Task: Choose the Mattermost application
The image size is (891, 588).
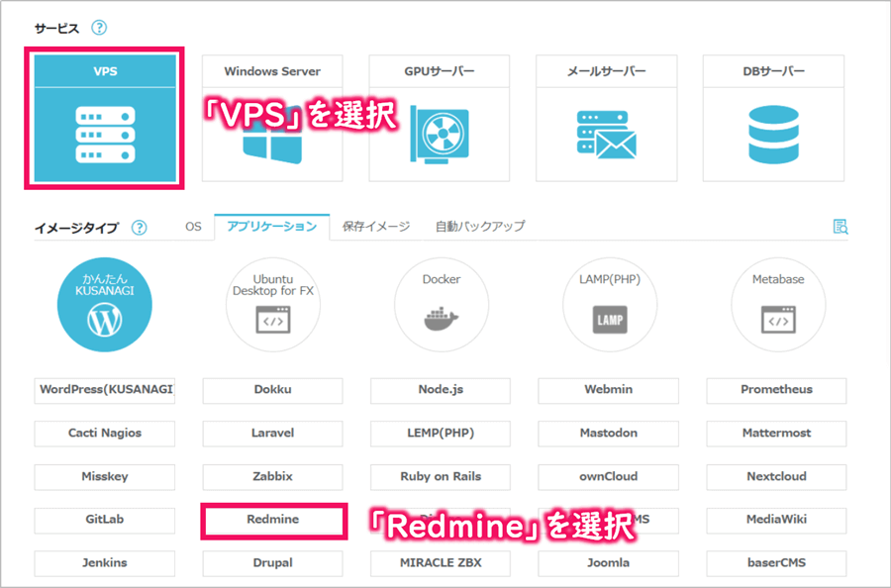Action: pyautogui.click(x=776, y=434)
